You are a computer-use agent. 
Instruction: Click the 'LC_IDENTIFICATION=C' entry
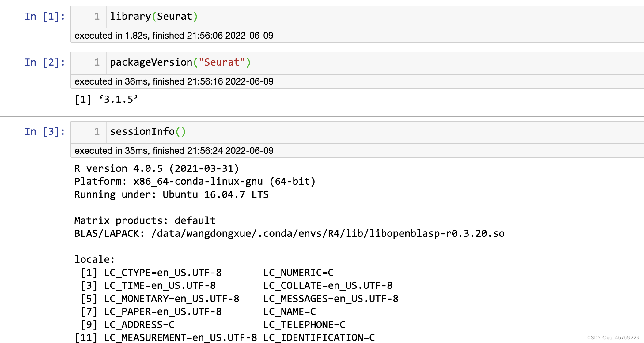coord(319,337)
